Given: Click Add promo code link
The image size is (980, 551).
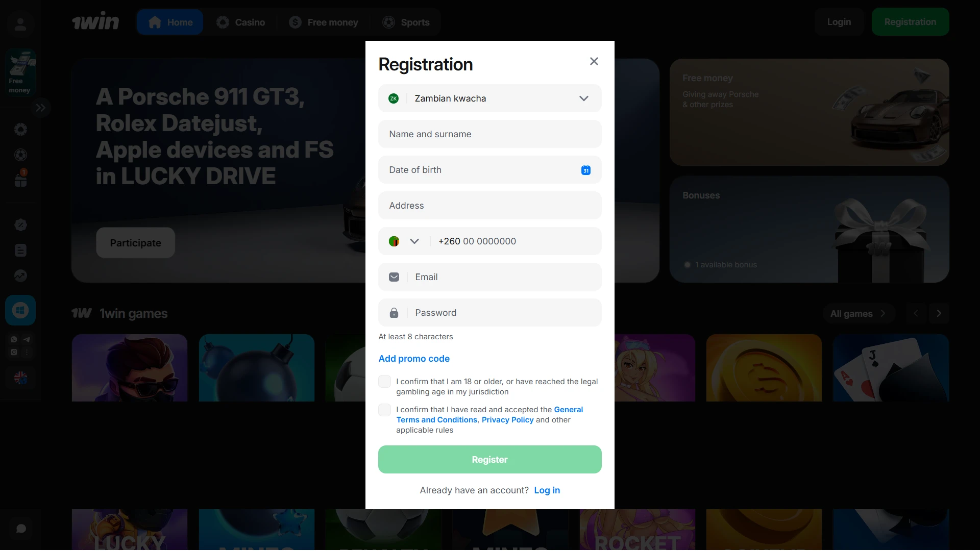Looking at the screenshot, I should pos(414,359).
